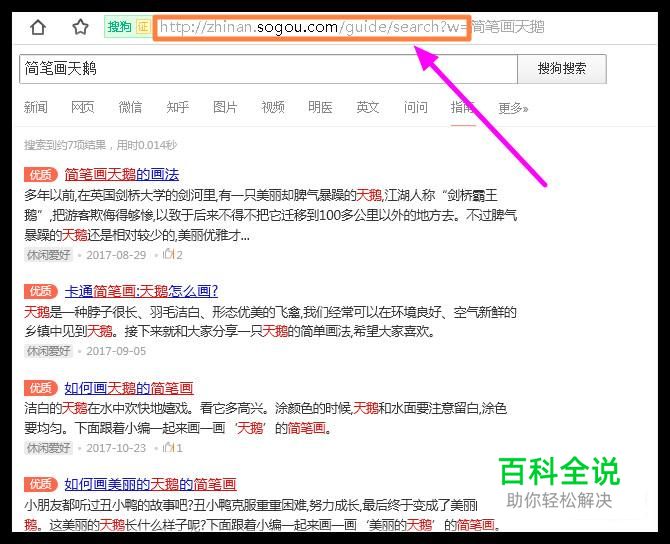Open the 英文 tab
The image size is (670, 544).
[x=367, y=107]
